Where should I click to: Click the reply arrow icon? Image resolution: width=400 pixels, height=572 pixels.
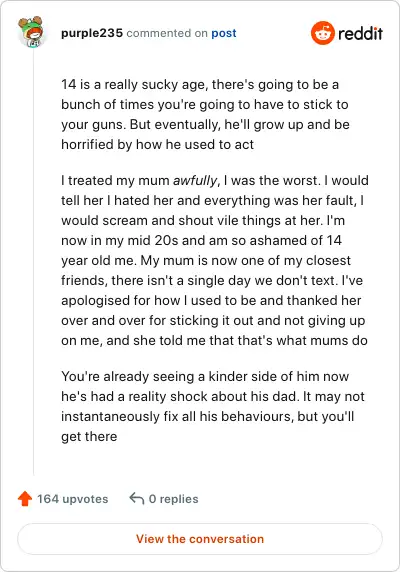click(137, 498)
